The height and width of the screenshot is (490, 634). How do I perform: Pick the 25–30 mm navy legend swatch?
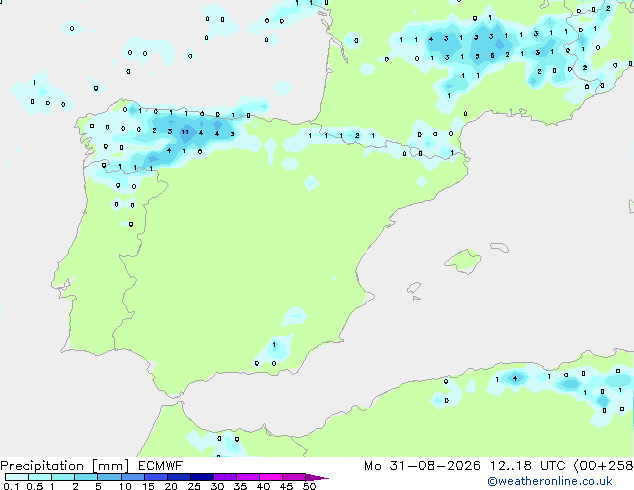[x=201, y=477]
